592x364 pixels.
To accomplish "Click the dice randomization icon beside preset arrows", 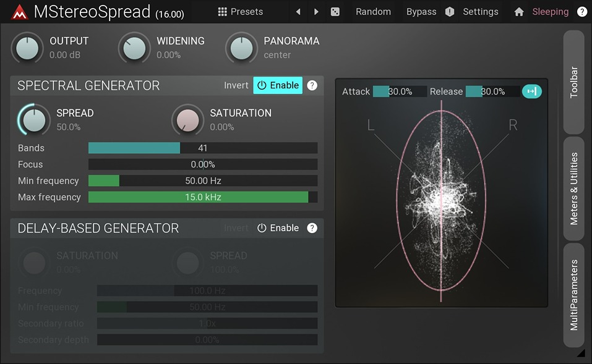I will point(335,11).
